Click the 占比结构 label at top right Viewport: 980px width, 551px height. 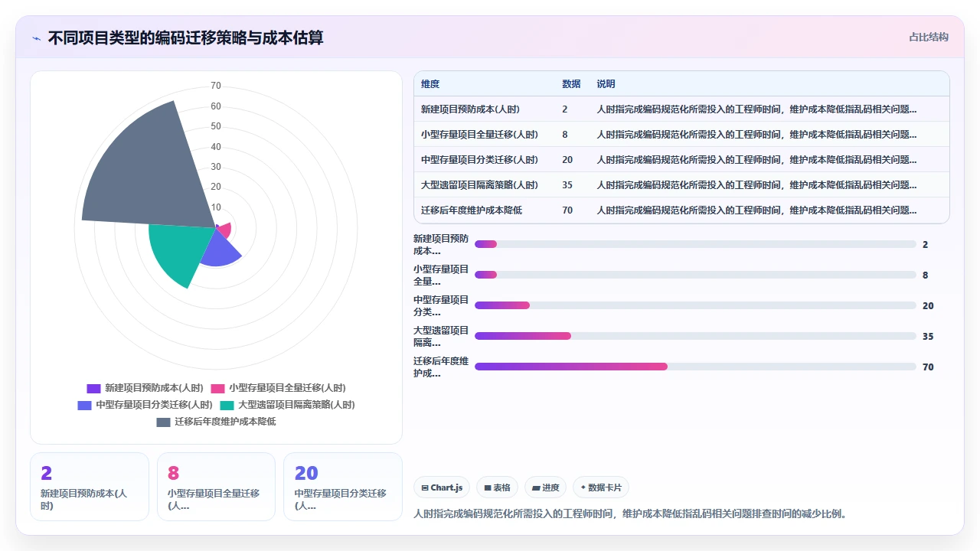[929, 37]
